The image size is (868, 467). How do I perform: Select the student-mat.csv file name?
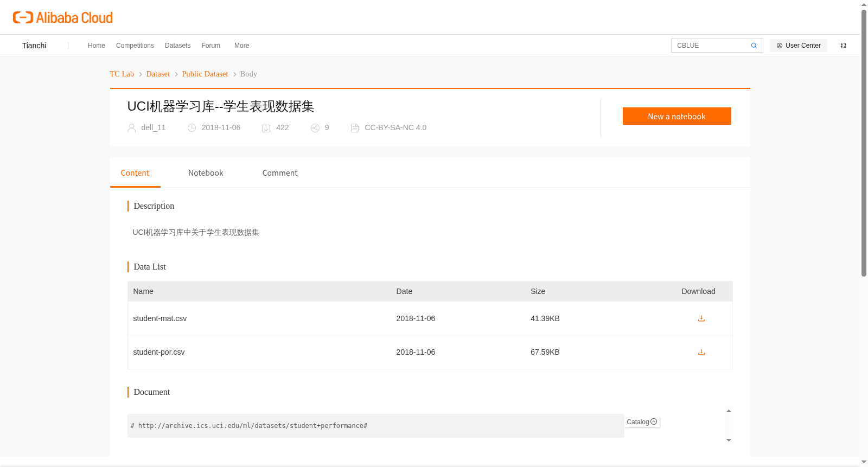point(160,318)
